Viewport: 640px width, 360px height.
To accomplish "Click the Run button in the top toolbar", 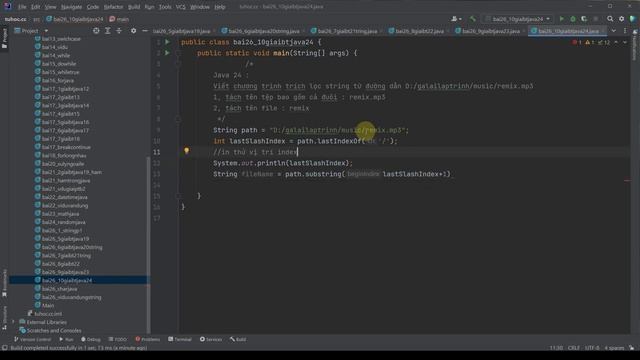I will (562, 19).
